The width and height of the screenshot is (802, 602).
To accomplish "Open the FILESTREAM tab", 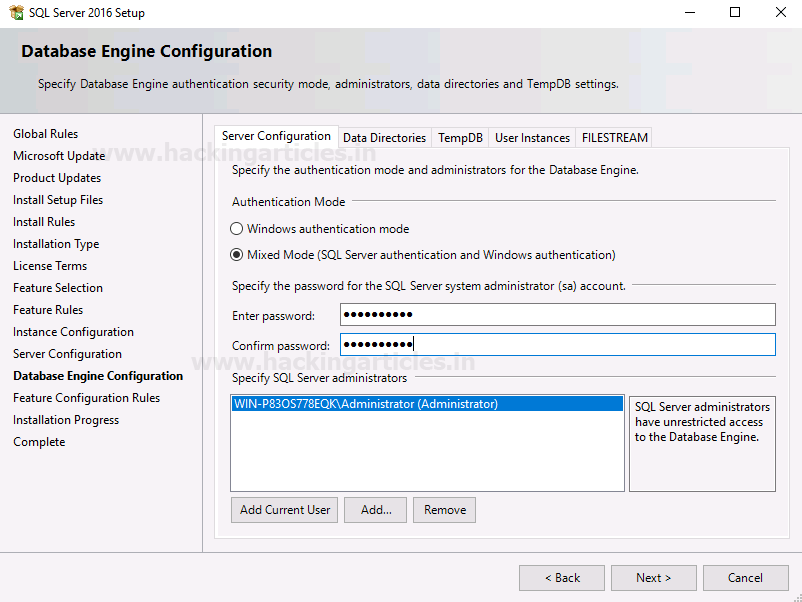I will point(614,138).
